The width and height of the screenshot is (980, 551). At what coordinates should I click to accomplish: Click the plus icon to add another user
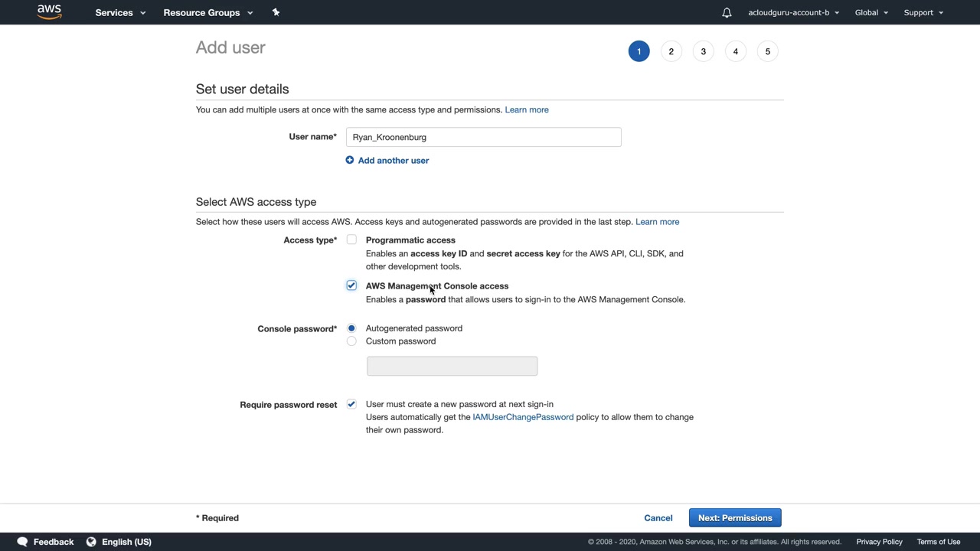point(350,160)
